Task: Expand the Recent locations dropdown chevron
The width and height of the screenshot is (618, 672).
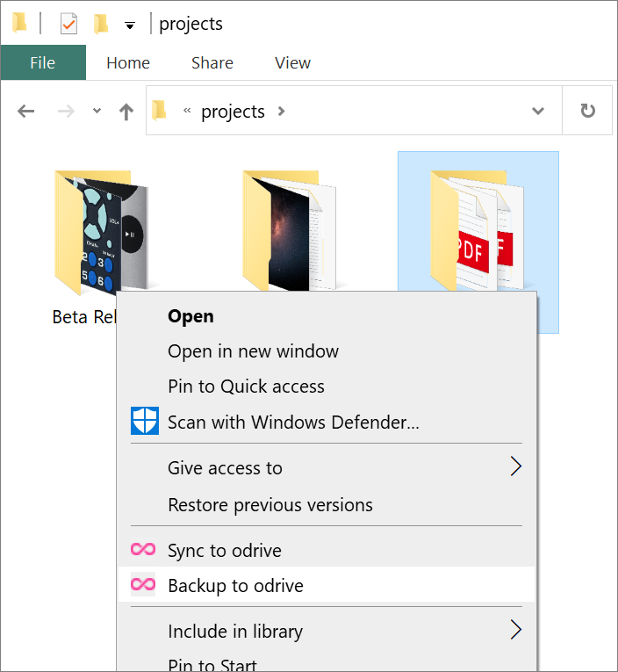Action: [x=97, y=112]
